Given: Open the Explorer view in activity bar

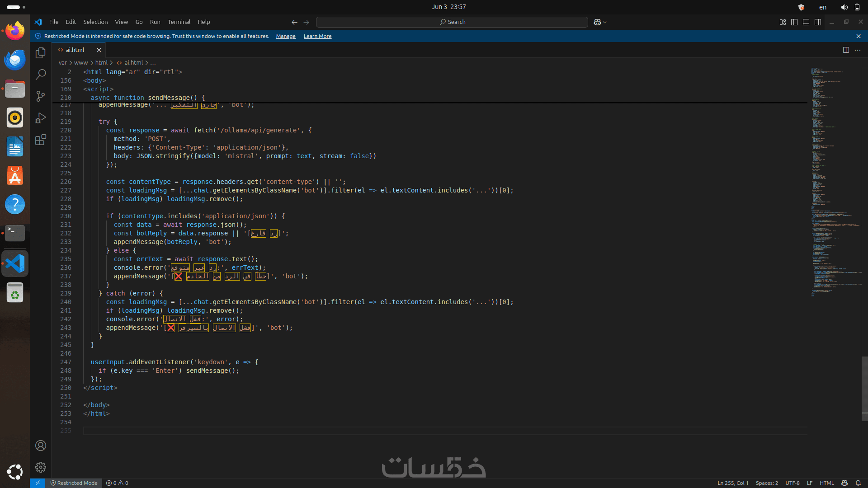Looking at the screenshot, I should [41, 53].
